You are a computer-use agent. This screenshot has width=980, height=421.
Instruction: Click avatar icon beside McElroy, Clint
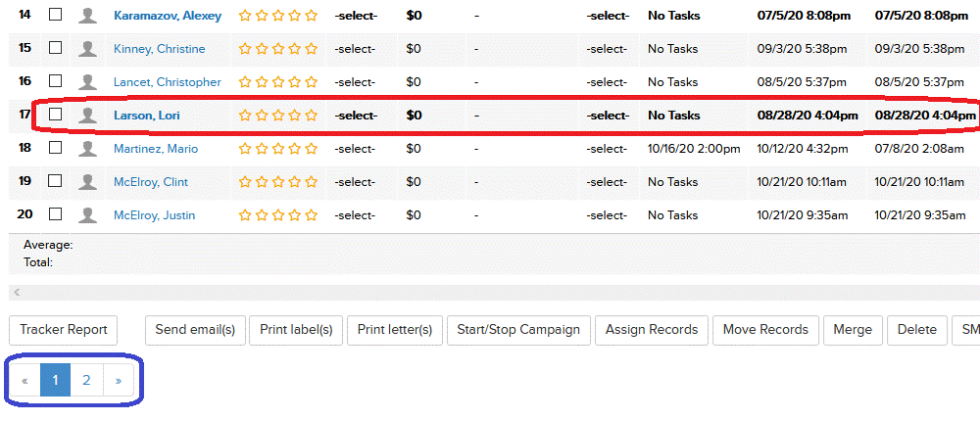point(88,182)
